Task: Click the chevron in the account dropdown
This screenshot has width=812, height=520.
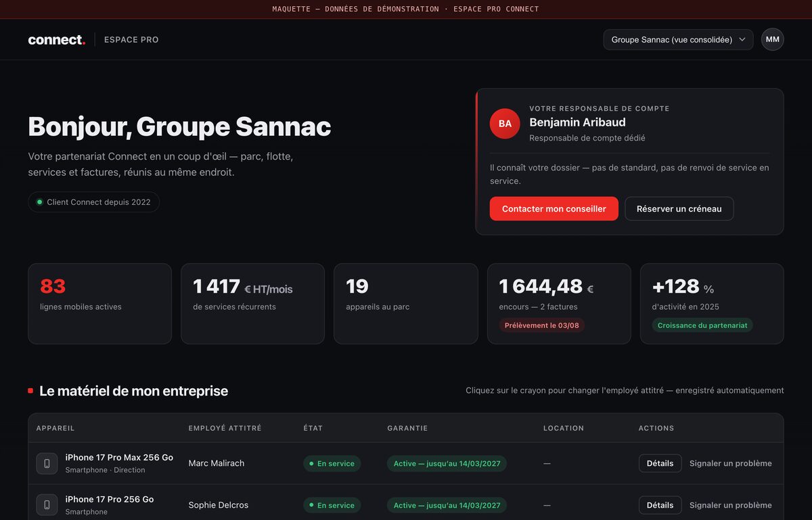Action: click(x=742, y=39)
